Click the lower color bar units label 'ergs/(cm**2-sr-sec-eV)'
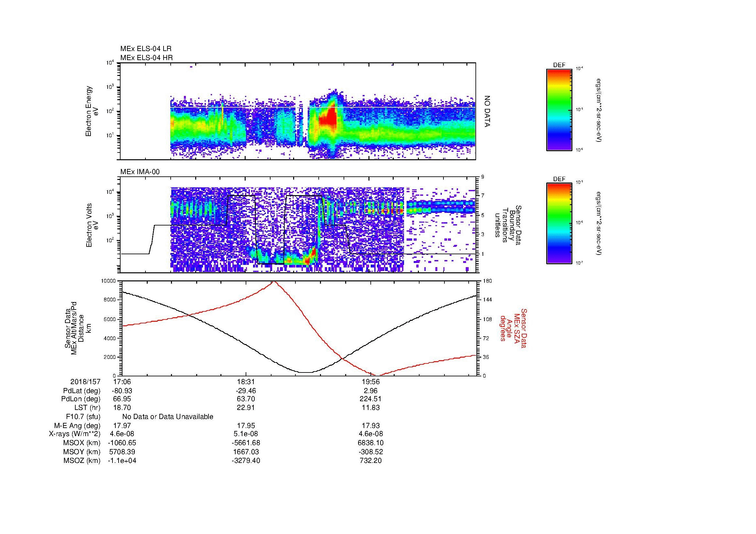The height and width of the screenshot is (534, 756). 598,224
